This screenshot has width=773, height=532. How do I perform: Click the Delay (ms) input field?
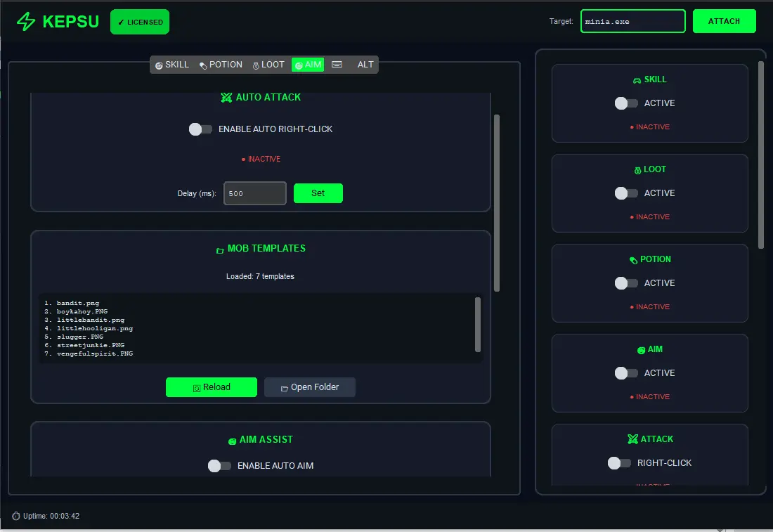(255, 193)
